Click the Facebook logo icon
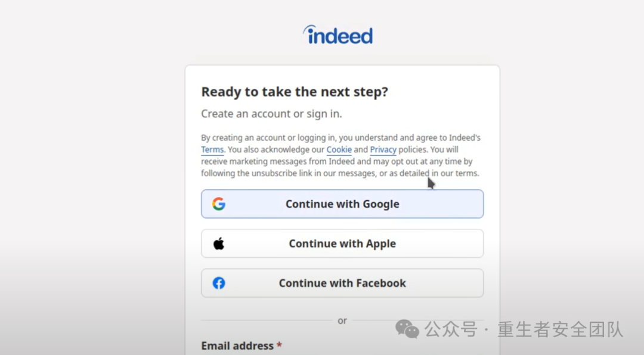Image resolution: width=644 pixels, height=355 pixels. [x=219, y=283]
